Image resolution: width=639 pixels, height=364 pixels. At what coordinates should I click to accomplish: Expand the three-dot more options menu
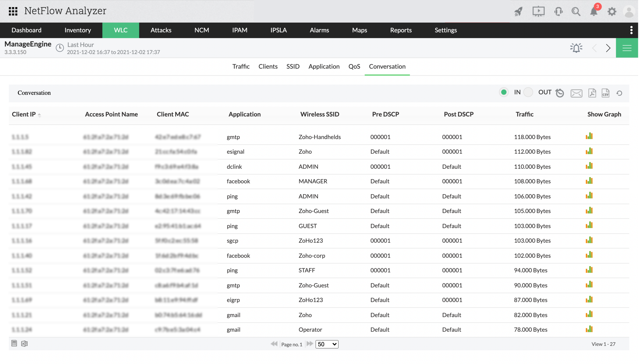631,30
